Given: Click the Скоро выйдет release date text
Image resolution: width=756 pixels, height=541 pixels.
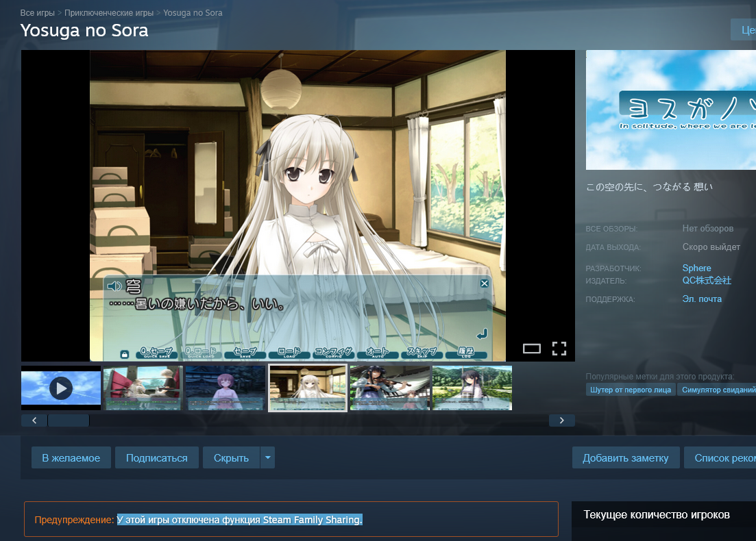Looking at the screenshot, I should 711,247.
